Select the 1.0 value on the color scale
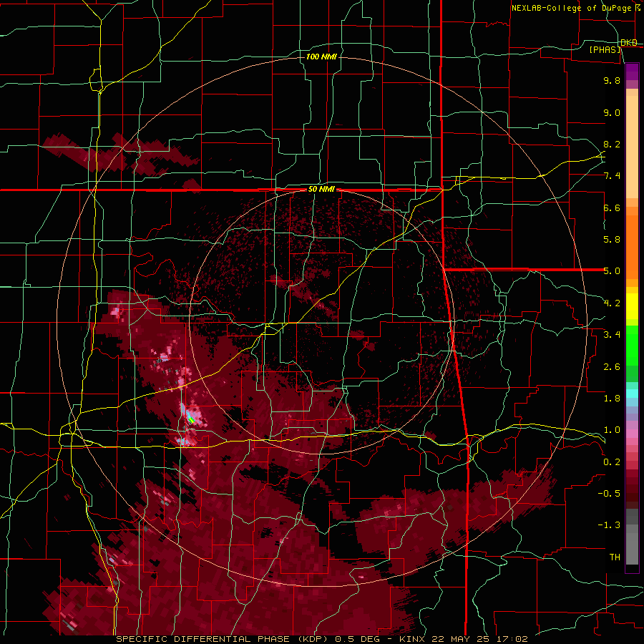This screenshot has width=644, height=644. pos(612,430)
